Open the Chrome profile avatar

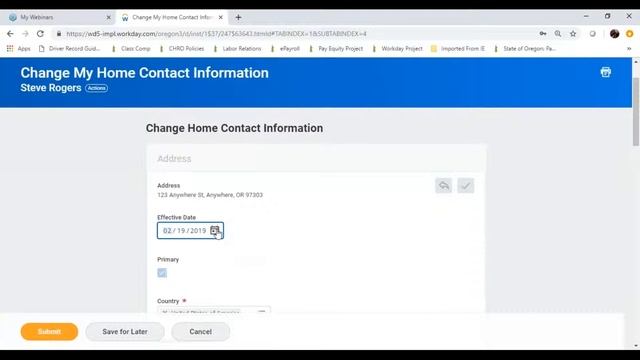coord(614,34)
